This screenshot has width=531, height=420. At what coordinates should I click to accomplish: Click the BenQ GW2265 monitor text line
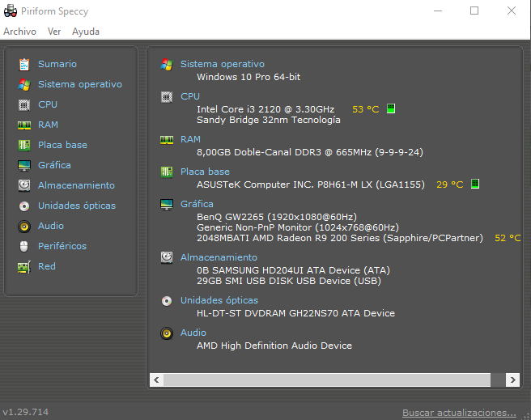click(277, 217)
